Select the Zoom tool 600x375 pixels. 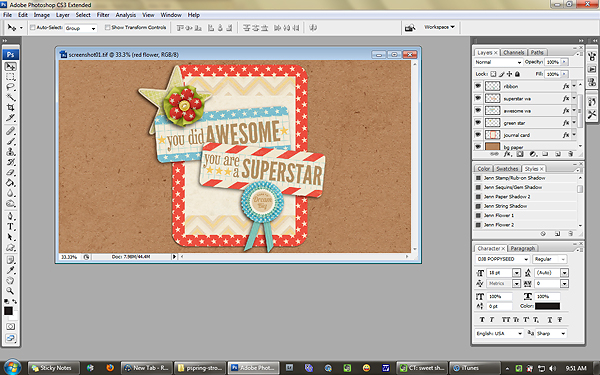pyautogui.click(x=10, y=291)
